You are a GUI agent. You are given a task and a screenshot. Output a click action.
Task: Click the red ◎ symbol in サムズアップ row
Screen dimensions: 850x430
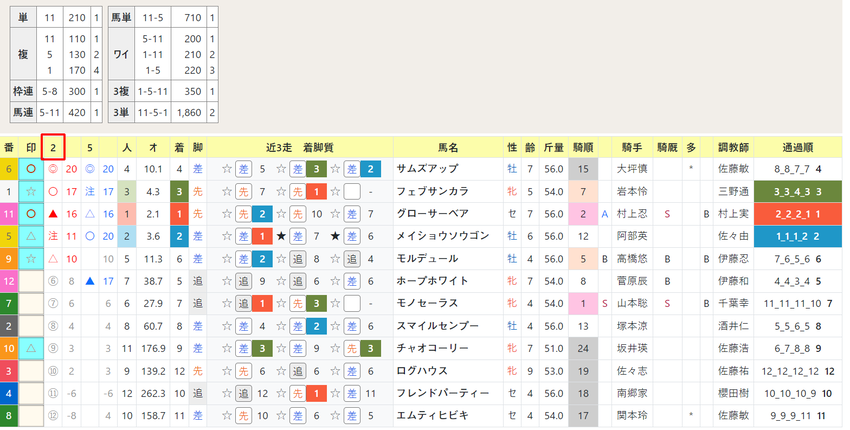pos(53,169)
